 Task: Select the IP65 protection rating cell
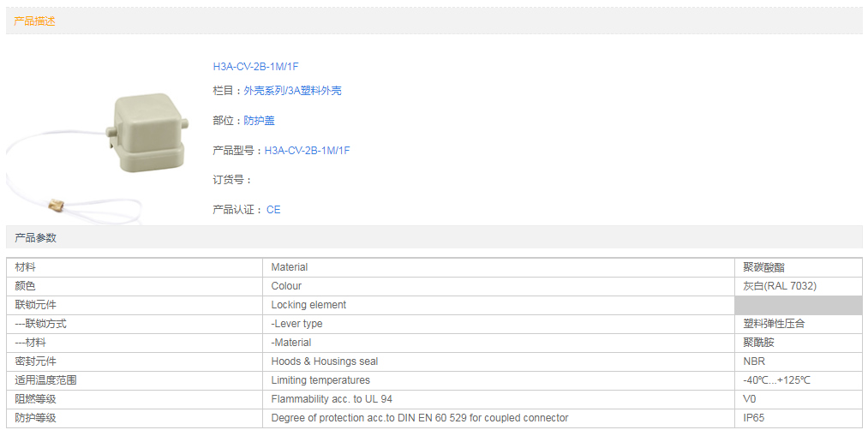click(x=753, y=418)
